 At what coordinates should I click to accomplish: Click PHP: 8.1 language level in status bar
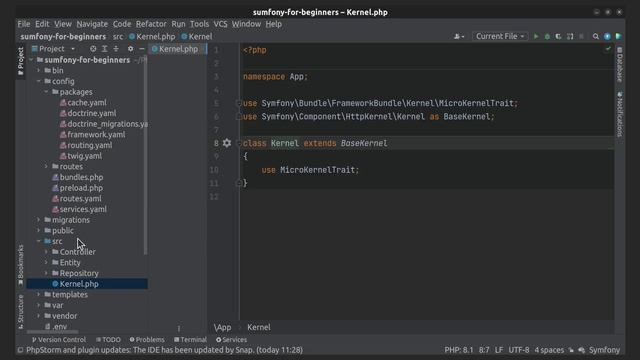point(459,350)
